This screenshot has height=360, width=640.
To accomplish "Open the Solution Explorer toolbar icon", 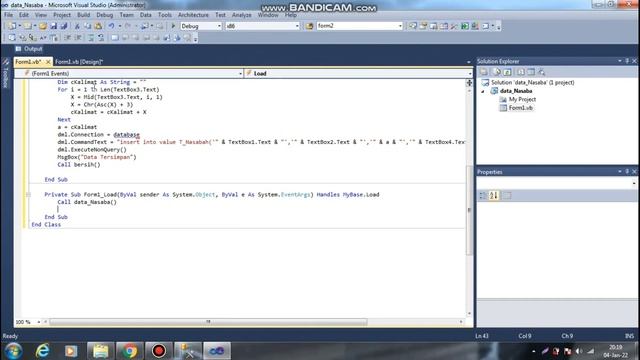I will point(413,26).
